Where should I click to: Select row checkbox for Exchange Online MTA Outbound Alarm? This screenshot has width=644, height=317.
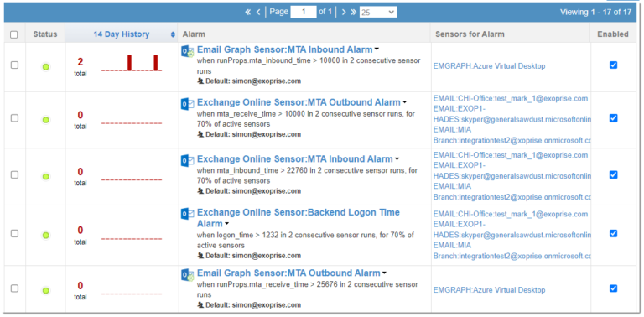tap(14, 118)
